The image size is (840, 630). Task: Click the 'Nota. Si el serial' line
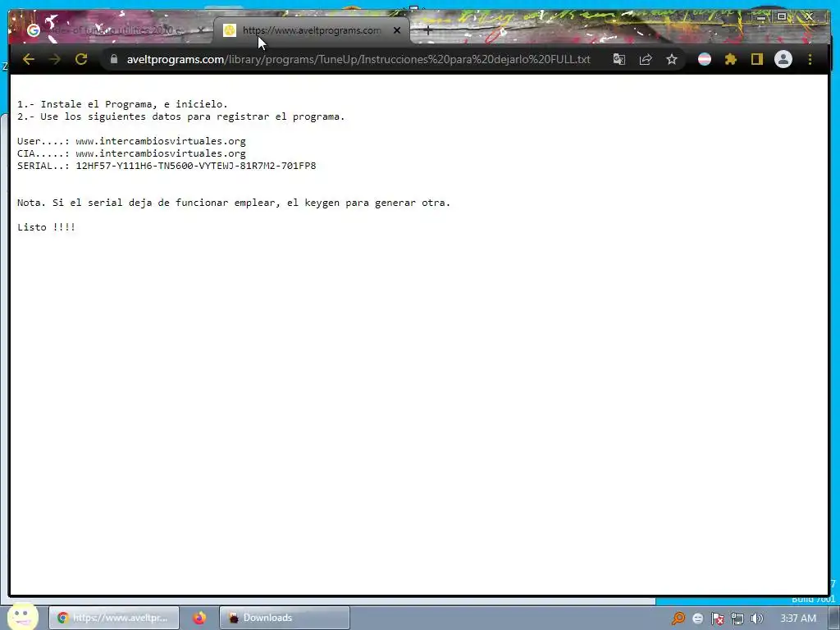[x=234, y=203]
